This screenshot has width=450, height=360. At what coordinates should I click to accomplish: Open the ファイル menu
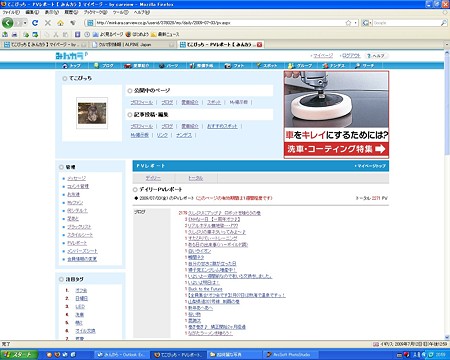click(11, 12)
